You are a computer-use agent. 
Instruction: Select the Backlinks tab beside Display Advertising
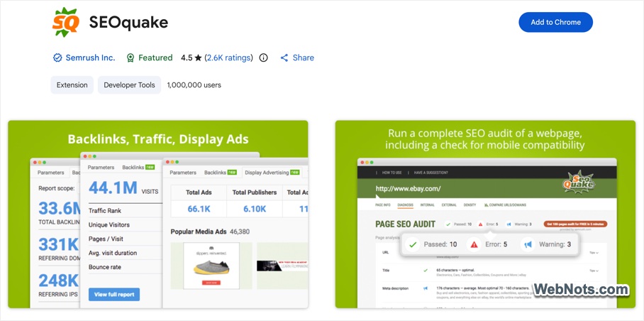220,173
